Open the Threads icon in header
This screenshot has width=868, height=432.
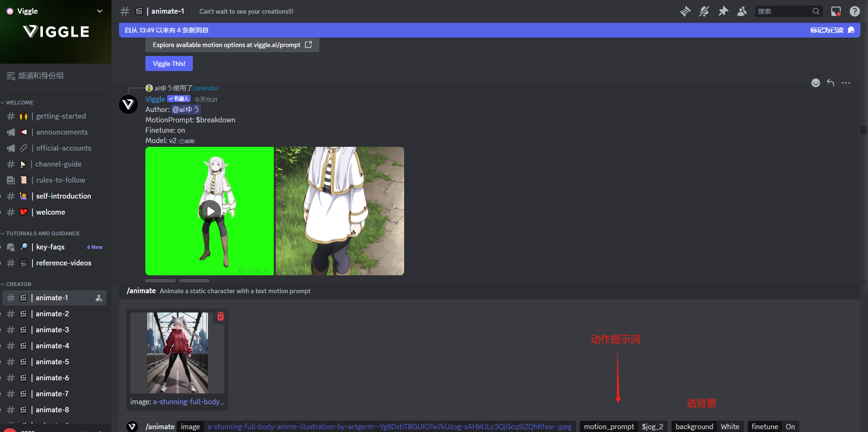coord(685,11)
